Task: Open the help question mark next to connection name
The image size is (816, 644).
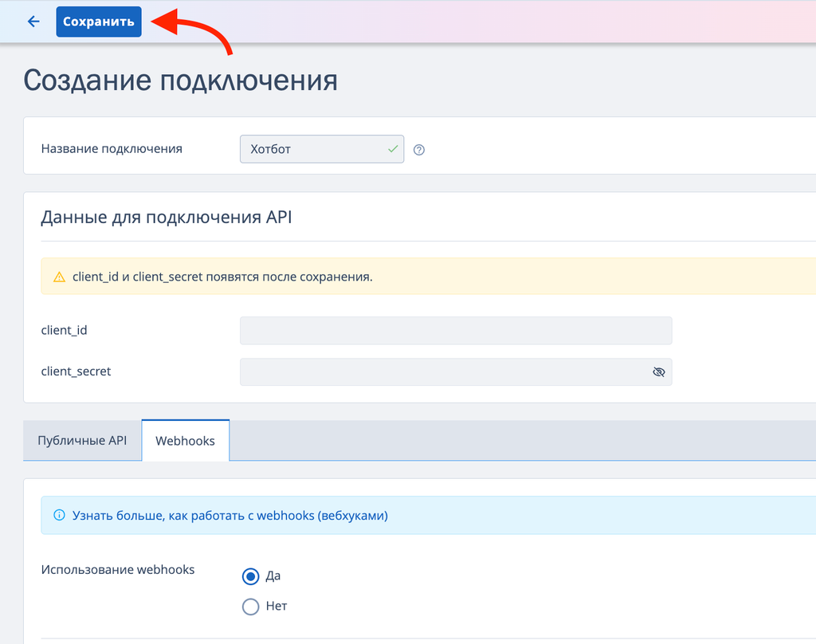Action: pyautogui.click(x=419, y=150)
